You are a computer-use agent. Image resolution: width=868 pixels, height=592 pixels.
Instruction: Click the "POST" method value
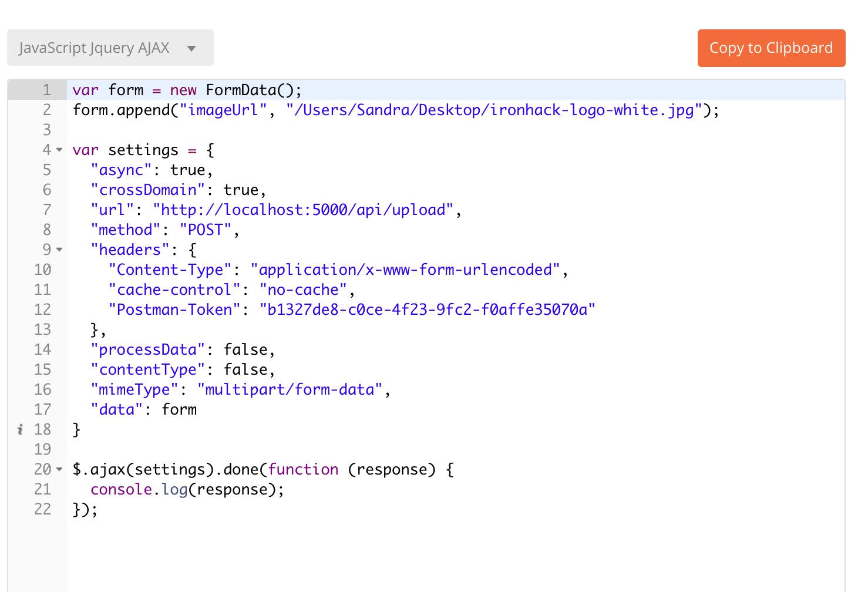click(x=205, y=230)
